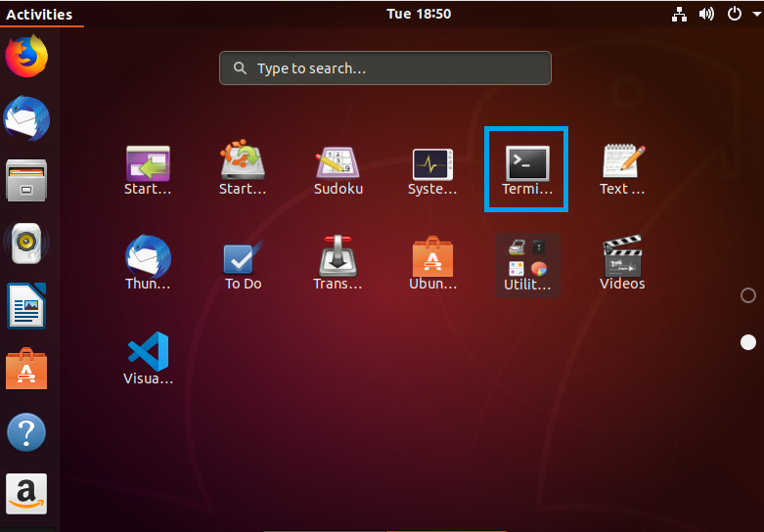764x532 pixels.
Task: Select the second app page indicator
Action: coord(748,342)
